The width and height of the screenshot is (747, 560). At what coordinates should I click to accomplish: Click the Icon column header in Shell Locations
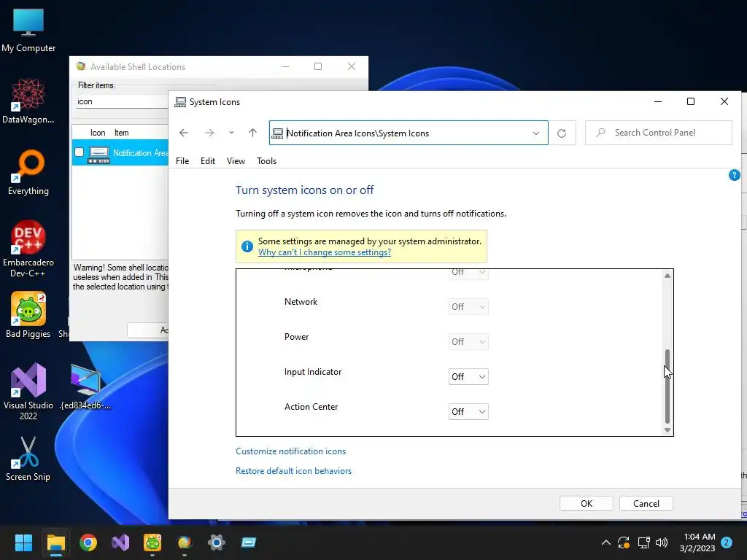point(98,133)
